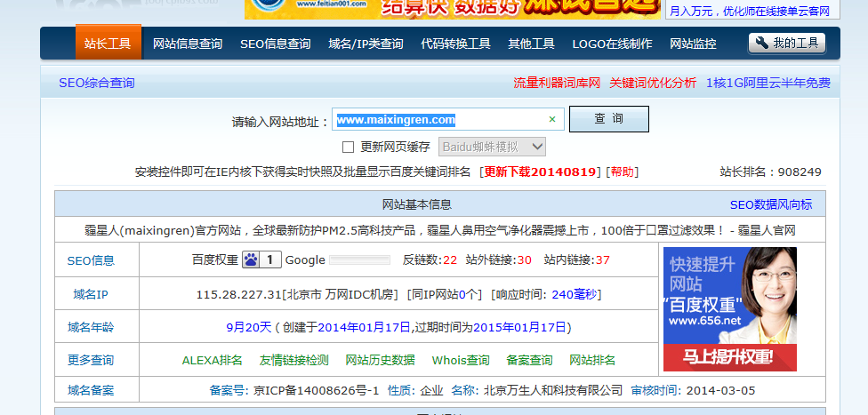Open the 备案查询 link
Viewport: 868px width, 415px height.
529,360
